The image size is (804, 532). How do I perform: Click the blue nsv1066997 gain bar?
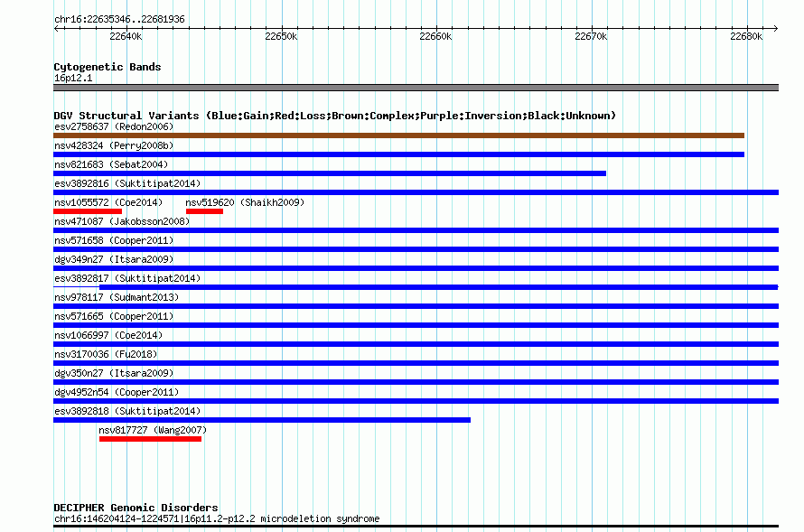click(x=416, y=344)
